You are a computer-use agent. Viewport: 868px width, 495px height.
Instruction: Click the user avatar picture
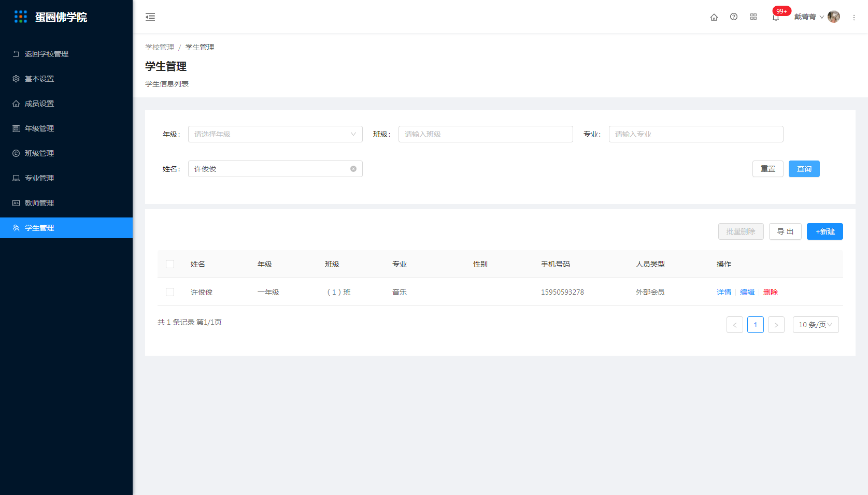point(834,17)
